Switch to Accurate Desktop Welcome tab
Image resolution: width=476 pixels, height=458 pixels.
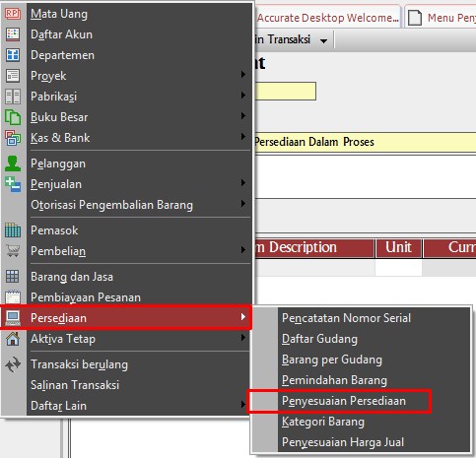pyautogui.click(x=327, y=18)
